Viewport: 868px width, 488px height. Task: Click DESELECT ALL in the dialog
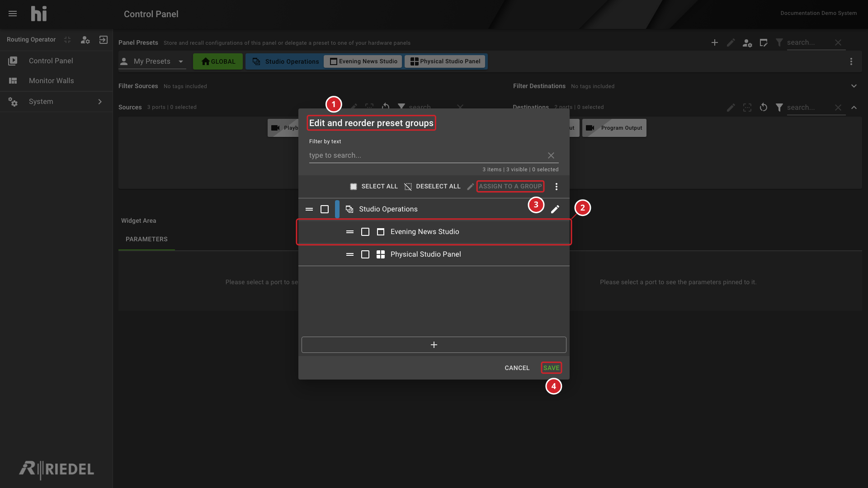pyautogui.click(x=432, y=187)
